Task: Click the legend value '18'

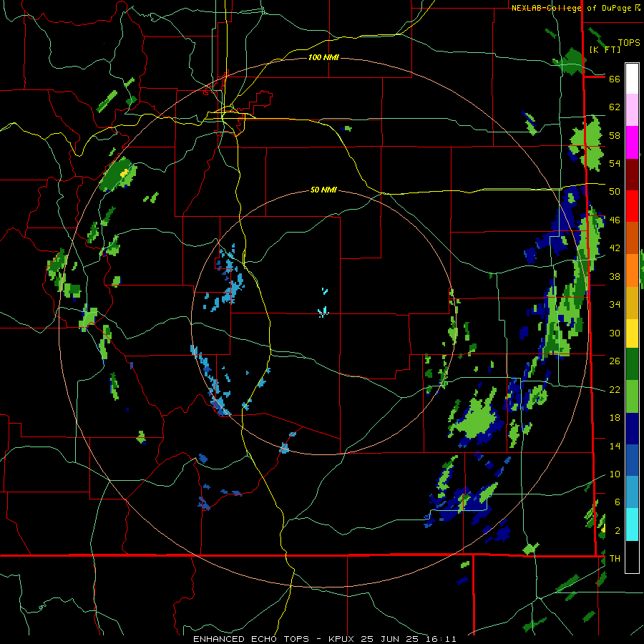Action: pyautogui.click(x=615, y=418)
